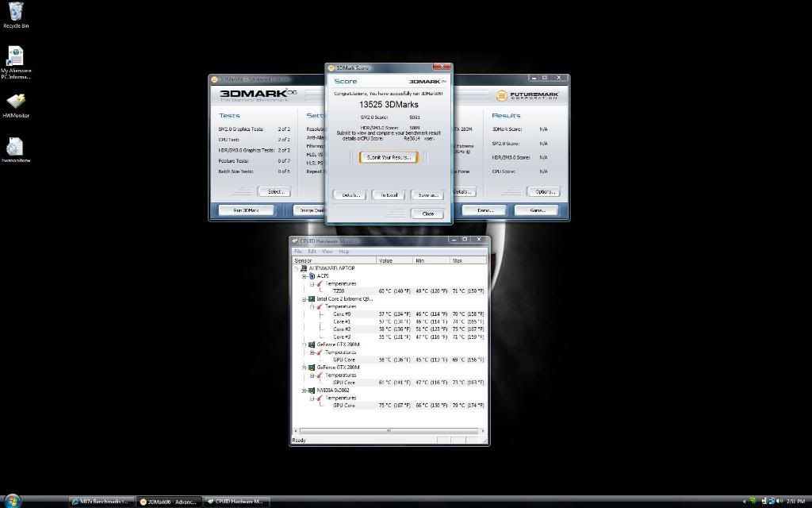
Task: Click the Sensor column header
Action: tap(335, 260)
